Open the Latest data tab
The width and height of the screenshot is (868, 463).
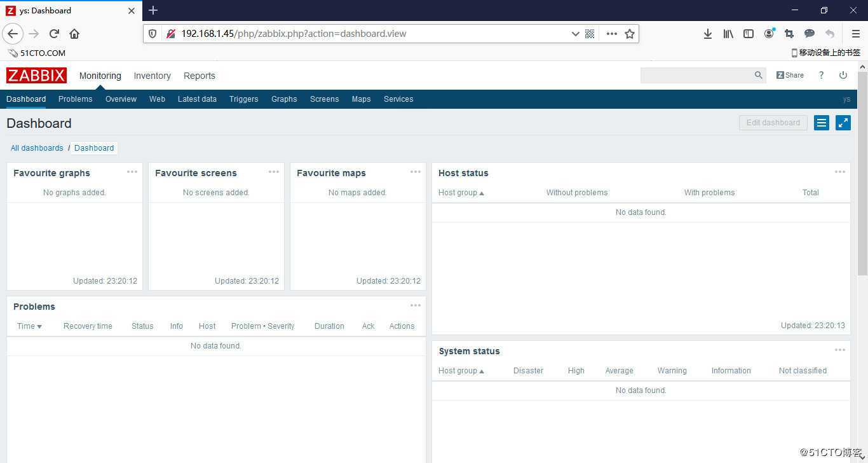(x=197, y=99)
